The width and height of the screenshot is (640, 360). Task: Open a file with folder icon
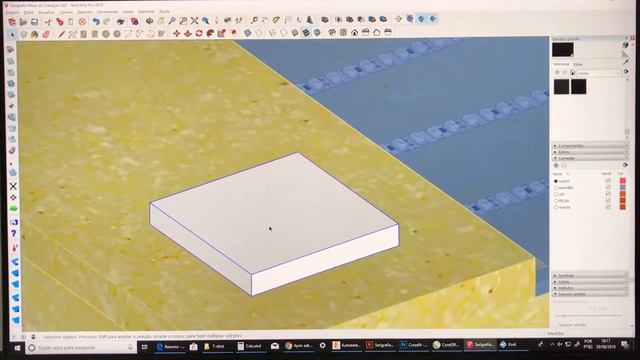pyautogui.click(x=23, y=22)
